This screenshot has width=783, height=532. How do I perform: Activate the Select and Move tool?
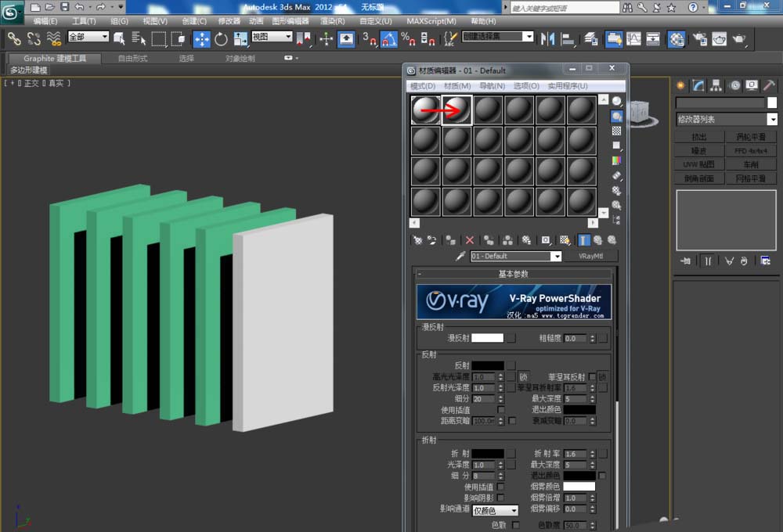click(201, 38)
